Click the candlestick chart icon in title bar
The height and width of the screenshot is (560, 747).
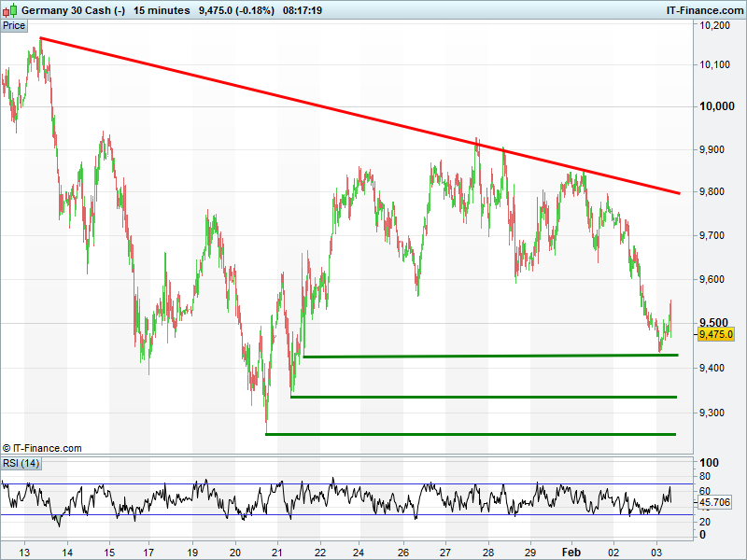click(x=10, y=10)
